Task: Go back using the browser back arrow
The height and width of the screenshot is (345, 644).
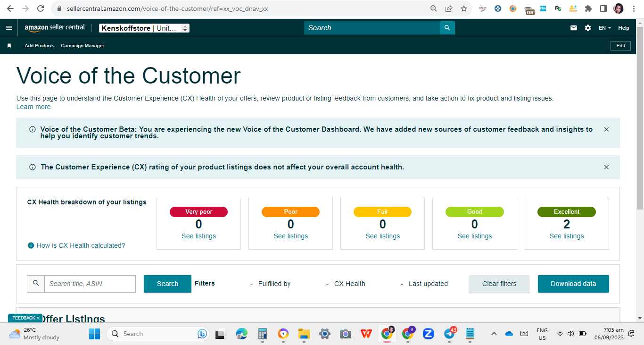Action: pos(10,8)
